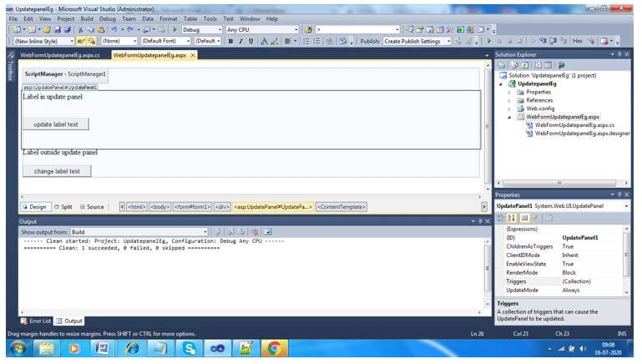Image resolution: width=642 pixels, height=364 pixels.
Task: Collapse the UpdatepanelEg project node
Action: [x=501, y=84]
